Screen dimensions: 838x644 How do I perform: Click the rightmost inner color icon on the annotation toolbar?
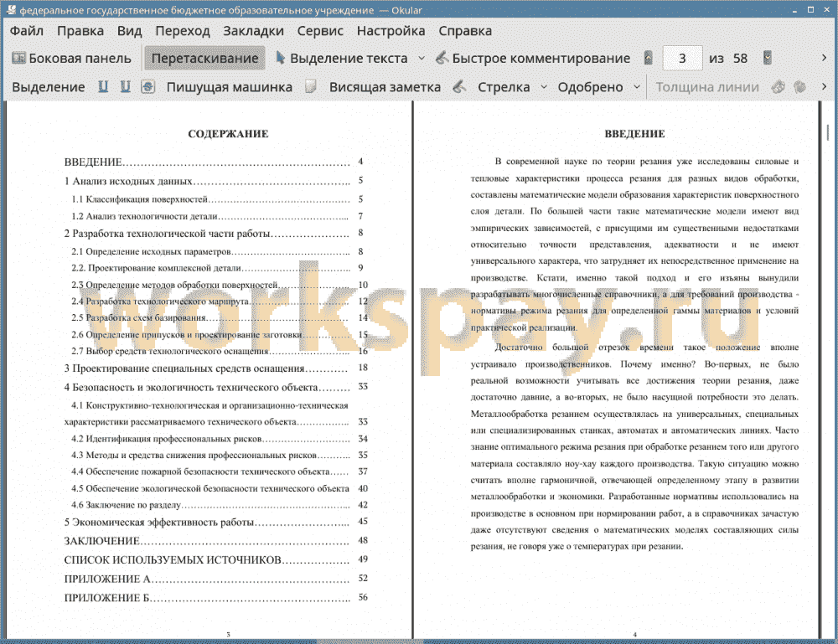(799, 87)
